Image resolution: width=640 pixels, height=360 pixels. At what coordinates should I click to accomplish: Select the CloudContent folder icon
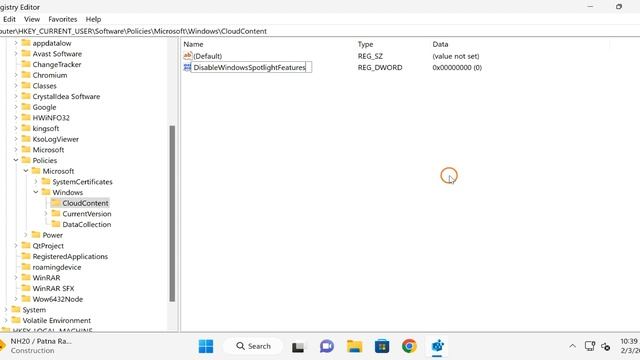pos(56,202)
